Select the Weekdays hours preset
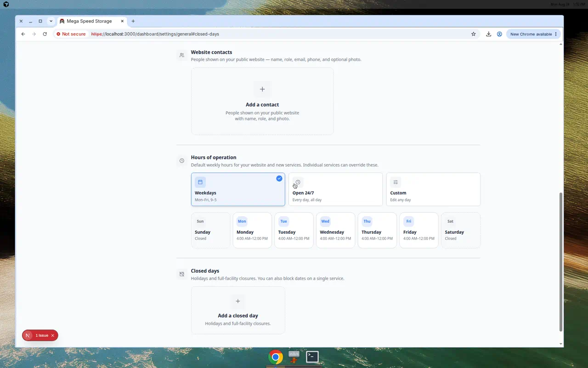 [x=238, y=189]
